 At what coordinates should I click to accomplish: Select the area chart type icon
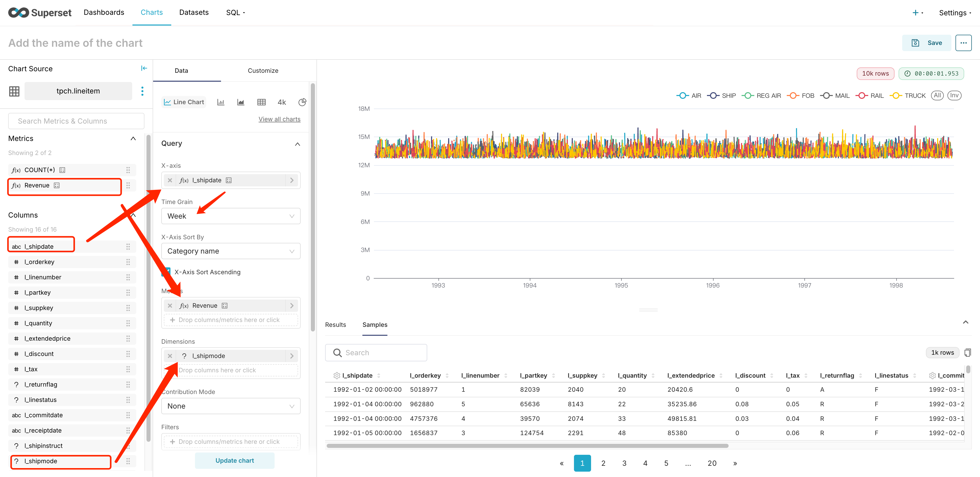point(241,102)
